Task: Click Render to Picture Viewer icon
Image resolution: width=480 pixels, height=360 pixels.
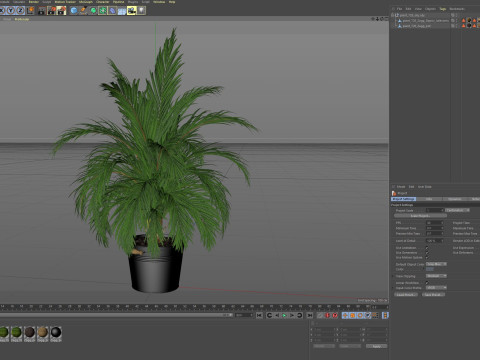Action: 52,11
